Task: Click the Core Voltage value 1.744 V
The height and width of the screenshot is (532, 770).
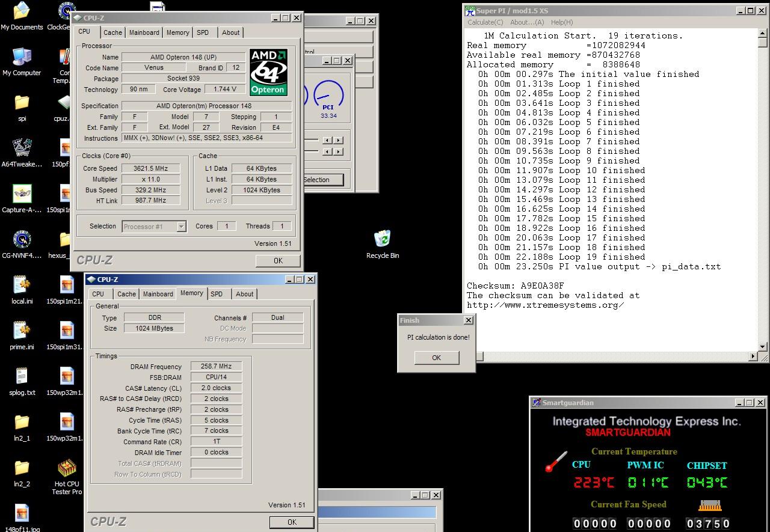Action: click(x=225, y=89)
